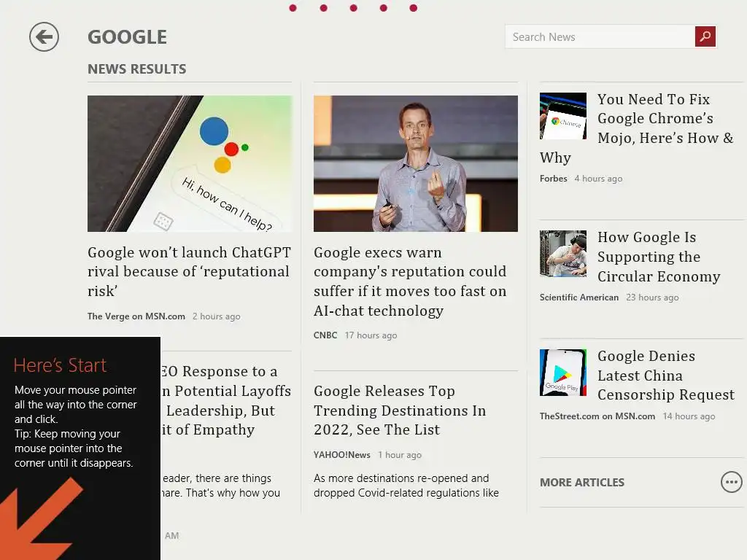Open the speaker on stage article image
The image size is (747, 560).
tap(415, 163)
